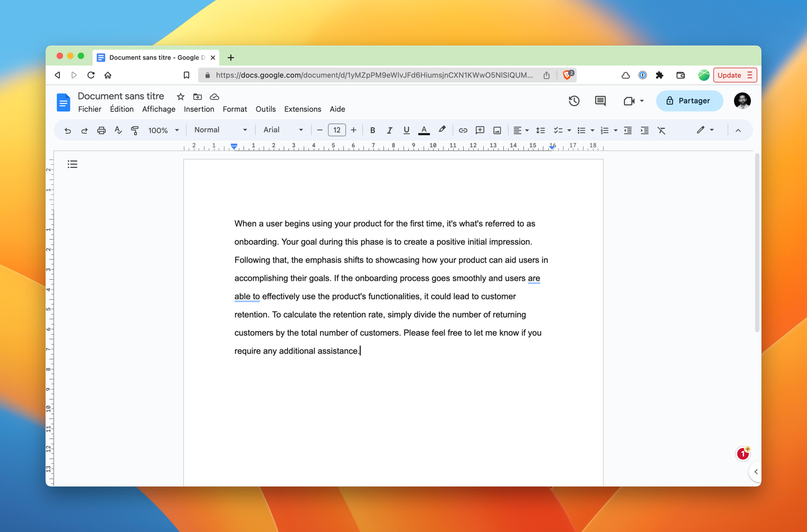807x532 pixels.
Task: Click the clear formatting icon
Action: tap(661, 130)
